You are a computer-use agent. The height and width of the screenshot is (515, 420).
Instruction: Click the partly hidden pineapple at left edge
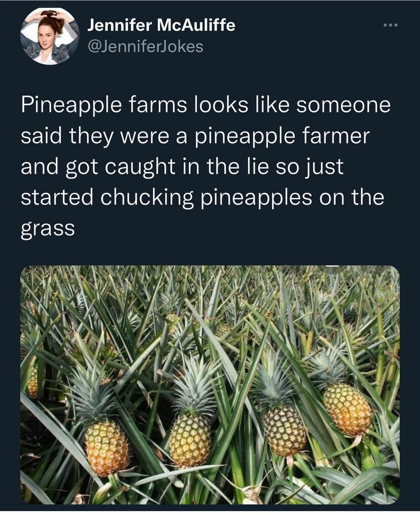(x=33, y=381)
